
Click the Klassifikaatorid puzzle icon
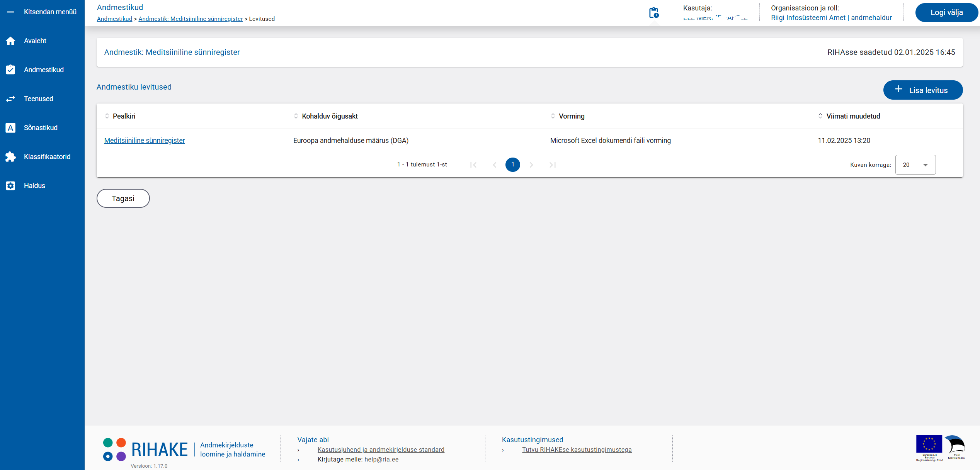coord(10,157)
